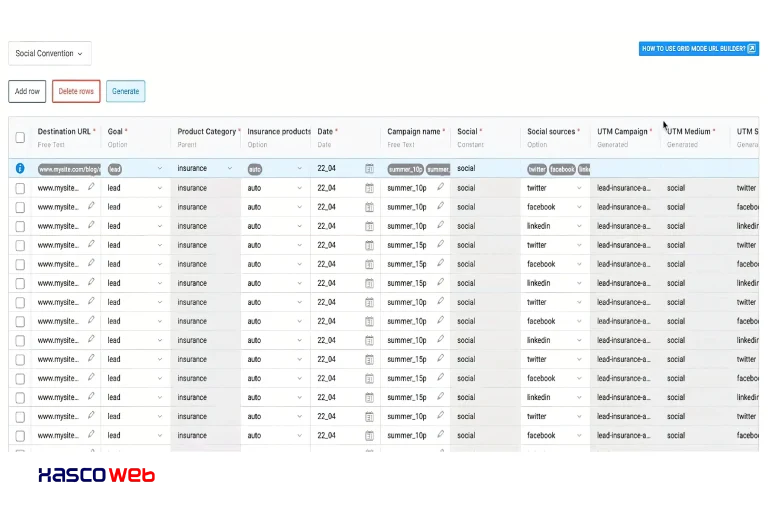Tick the select-all checkbox in table header
768x506 pixels.
[x=20, y=138]
